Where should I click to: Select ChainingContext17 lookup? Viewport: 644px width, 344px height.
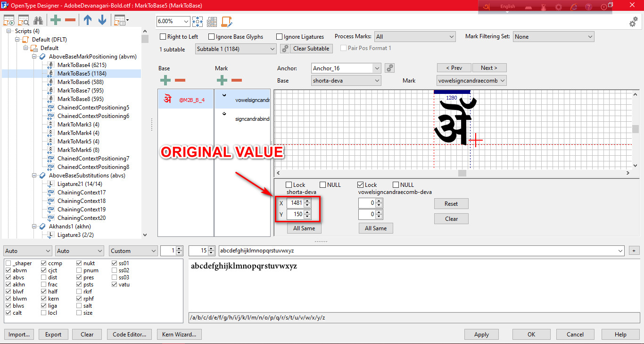(82, 193)
